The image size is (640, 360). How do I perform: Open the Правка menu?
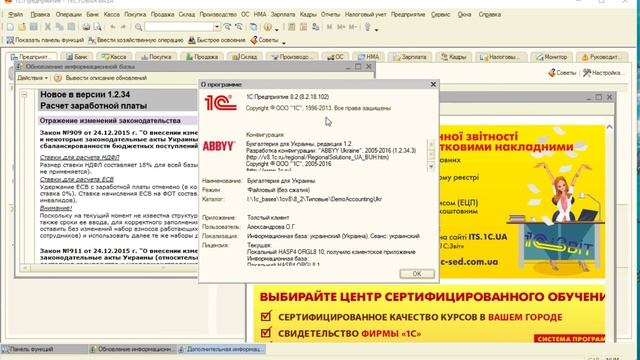[40, 14]
